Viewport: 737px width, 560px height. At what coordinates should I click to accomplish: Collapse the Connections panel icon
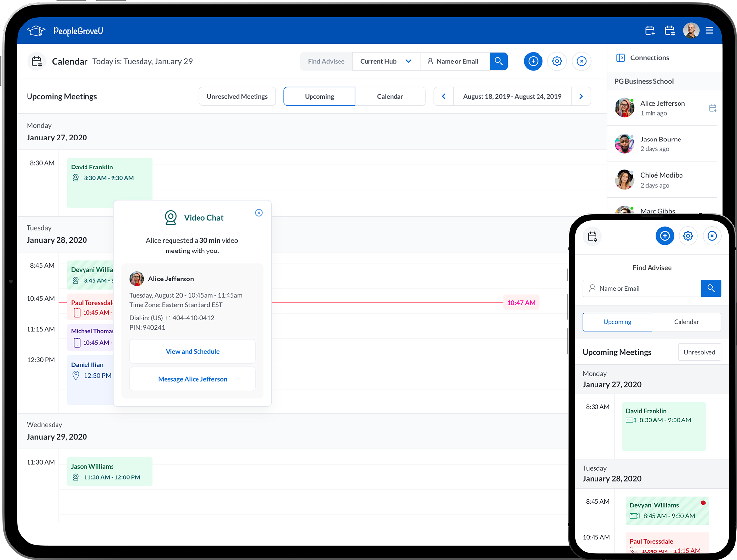tap(620, 58)
